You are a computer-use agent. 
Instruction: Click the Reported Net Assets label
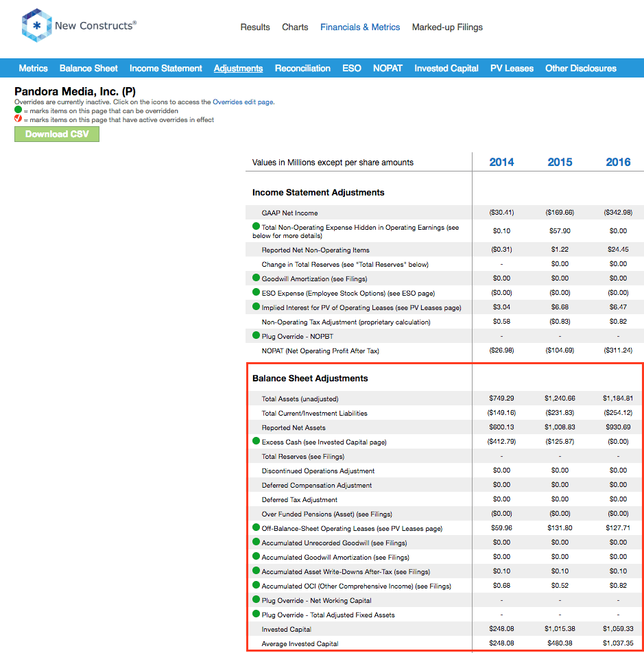click(x=294, y=428)
